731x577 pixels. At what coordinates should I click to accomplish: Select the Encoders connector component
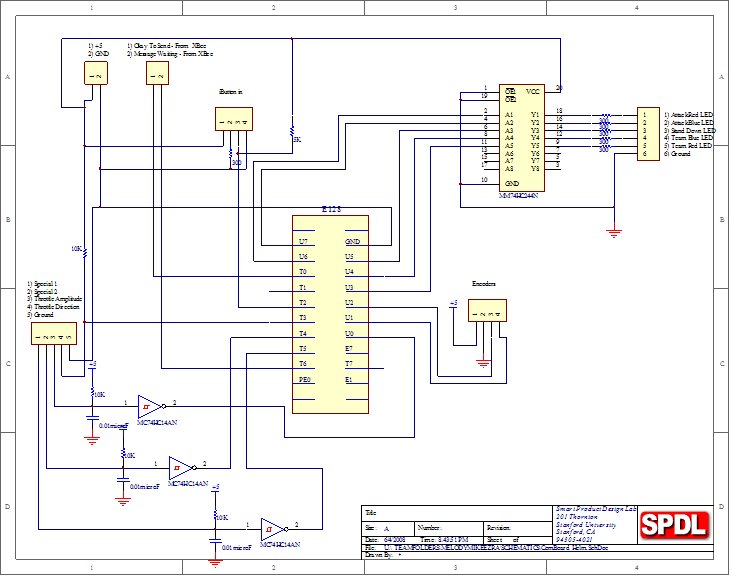(x=484, y=315)
